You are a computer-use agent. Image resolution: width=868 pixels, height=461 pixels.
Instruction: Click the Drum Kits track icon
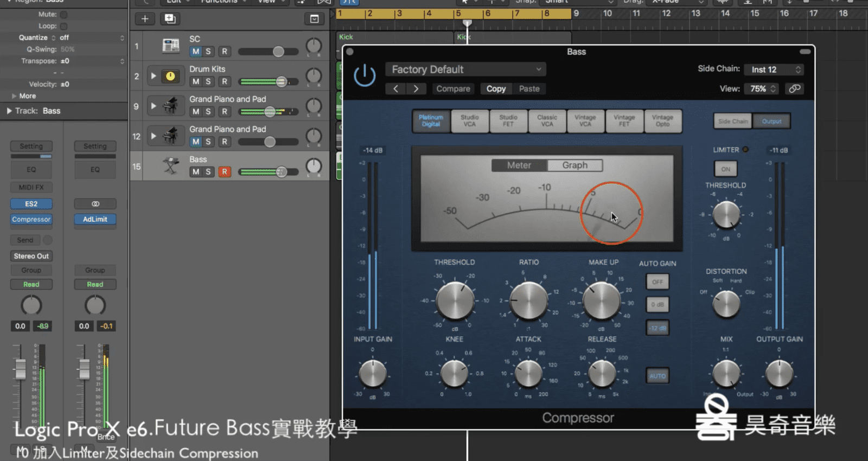click(x=171, y=76)
